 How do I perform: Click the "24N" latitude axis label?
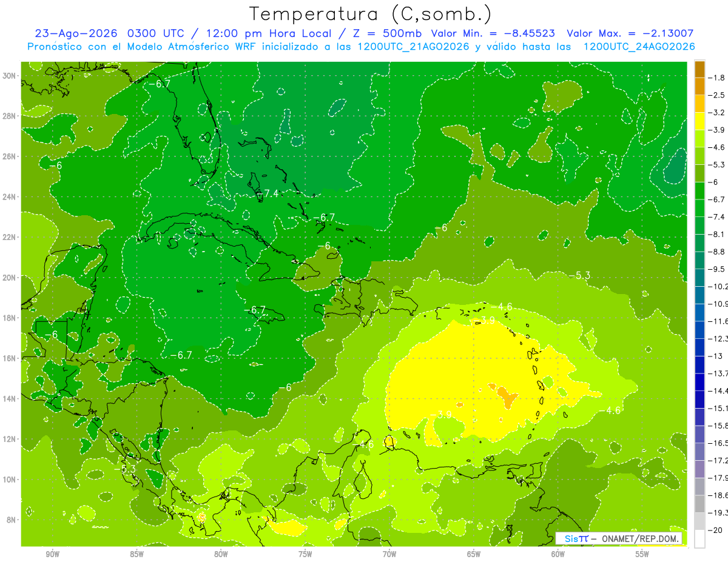pos(10,197)
